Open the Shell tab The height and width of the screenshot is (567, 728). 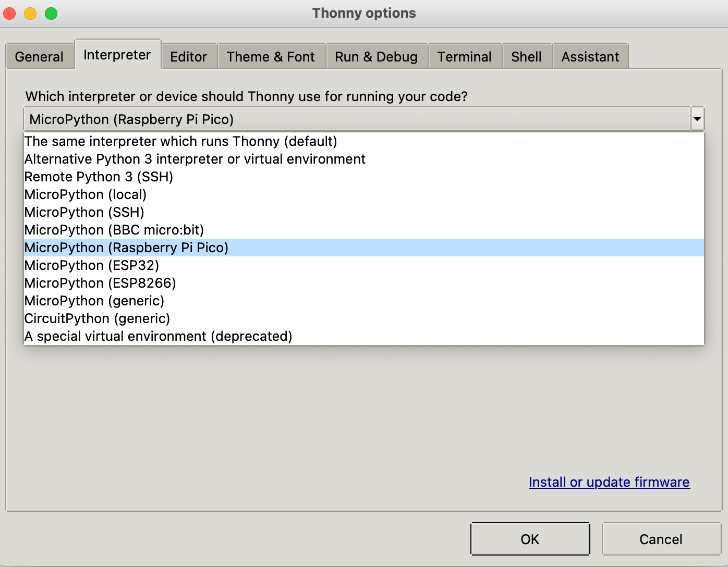tap(527, 56)
